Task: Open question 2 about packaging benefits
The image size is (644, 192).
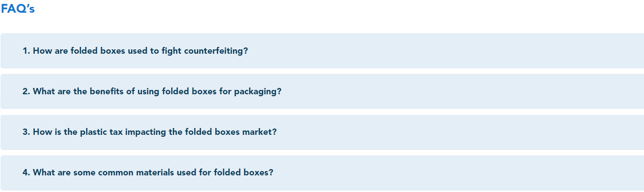Action: (x=322, y=91)
